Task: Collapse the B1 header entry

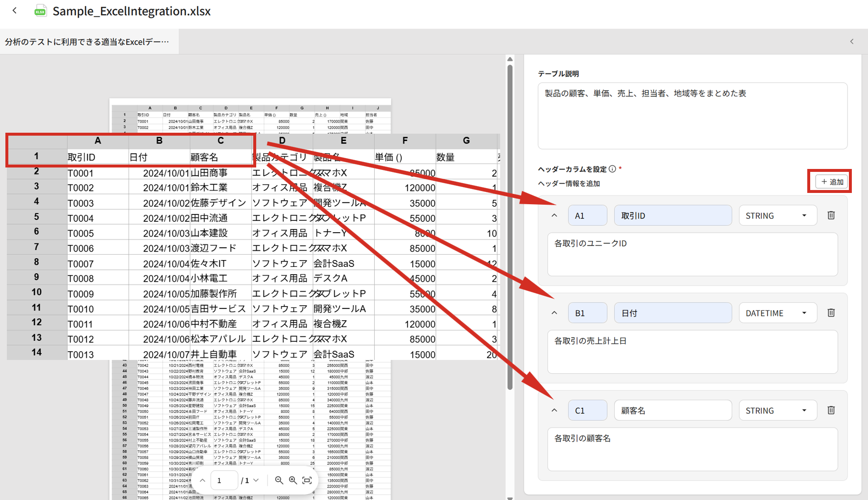Action: pos(554,313)
